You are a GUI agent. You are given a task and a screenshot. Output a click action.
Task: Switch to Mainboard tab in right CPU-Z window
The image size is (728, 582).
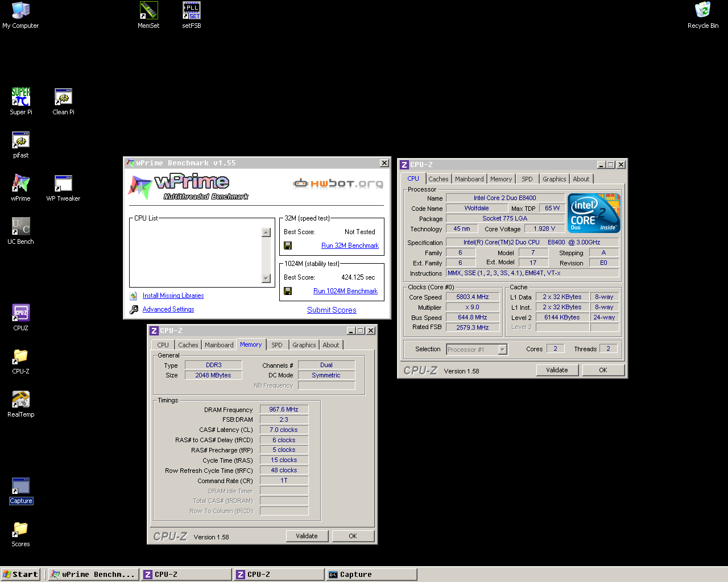tap(469, 179)
